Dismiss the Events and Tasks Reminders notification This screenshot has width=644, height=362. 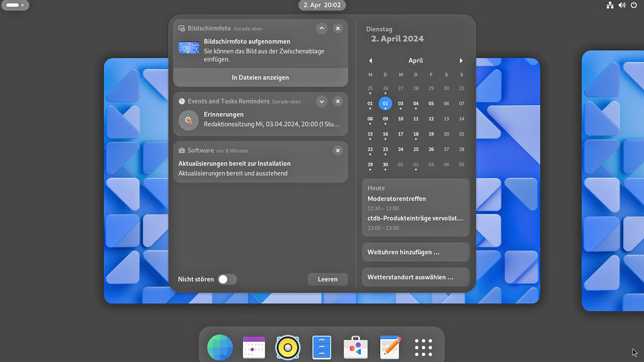click(x=338, y=101)
